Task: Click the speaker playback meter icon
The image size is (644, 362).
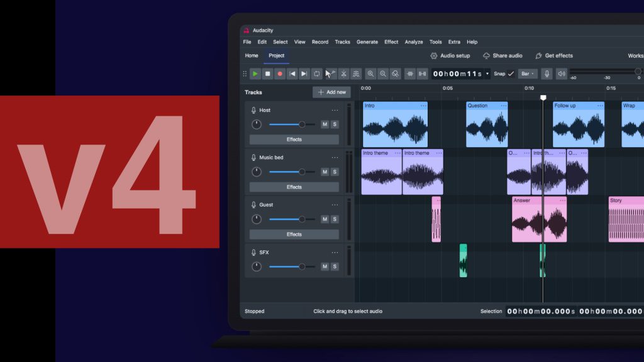Action: [561, 74]
